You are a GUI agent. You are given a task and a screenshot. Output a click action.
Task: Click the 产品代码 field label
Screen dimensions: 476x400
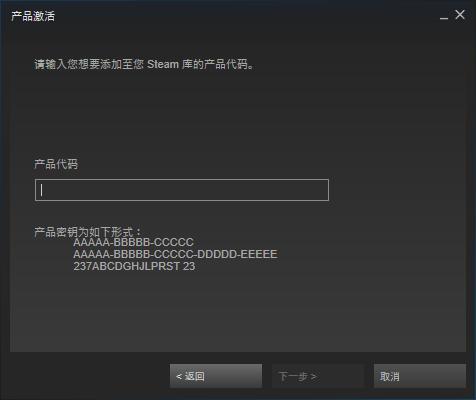point(56,164)
